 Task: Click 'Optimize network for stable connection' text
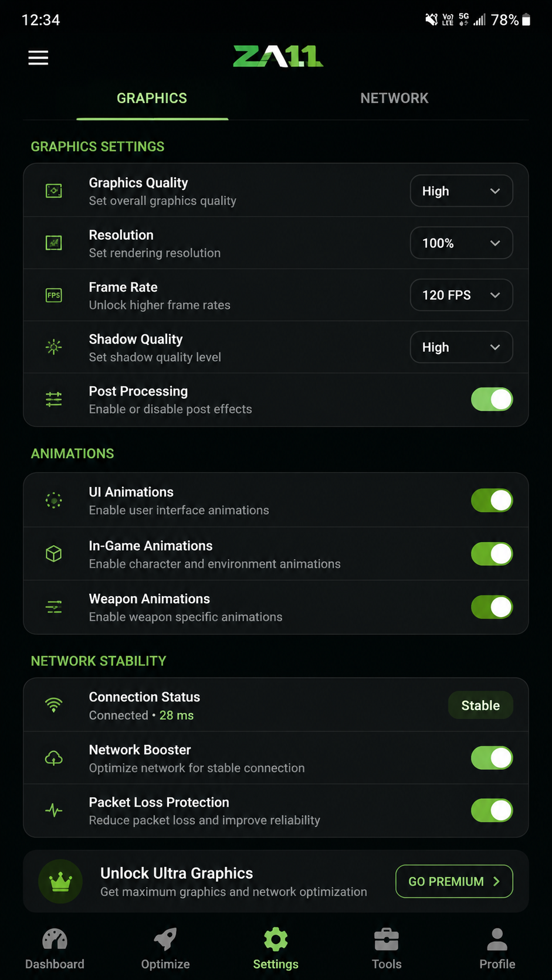click(197, 768)
